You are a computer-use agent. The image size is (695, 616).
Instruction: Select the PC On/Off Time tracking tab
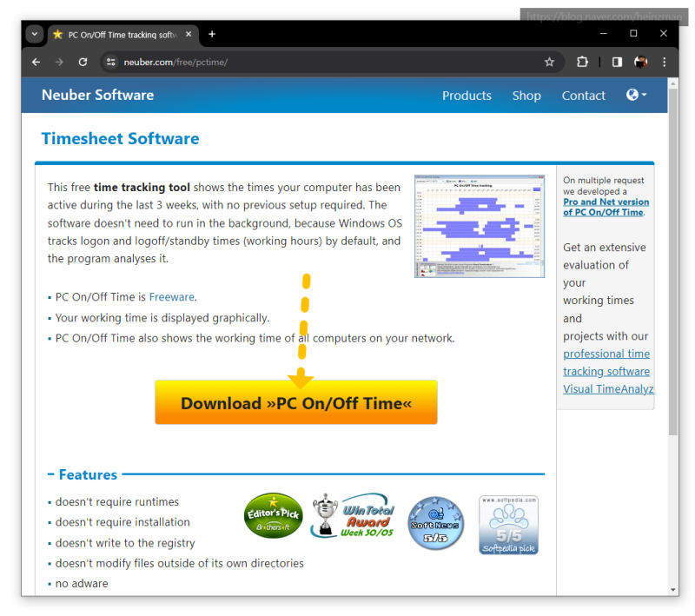click(x=122, y=35)
